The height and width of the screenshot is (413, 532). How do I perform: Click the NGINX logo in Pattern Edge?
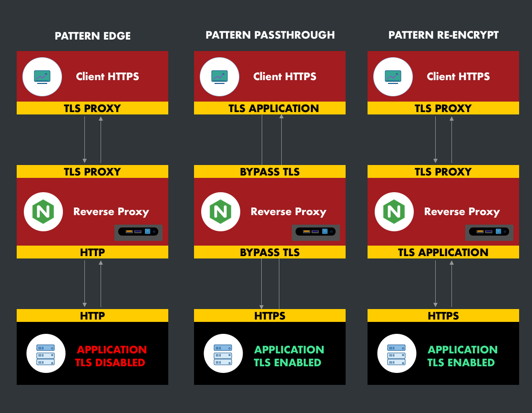pyautogui.click(x=42, y=212)
